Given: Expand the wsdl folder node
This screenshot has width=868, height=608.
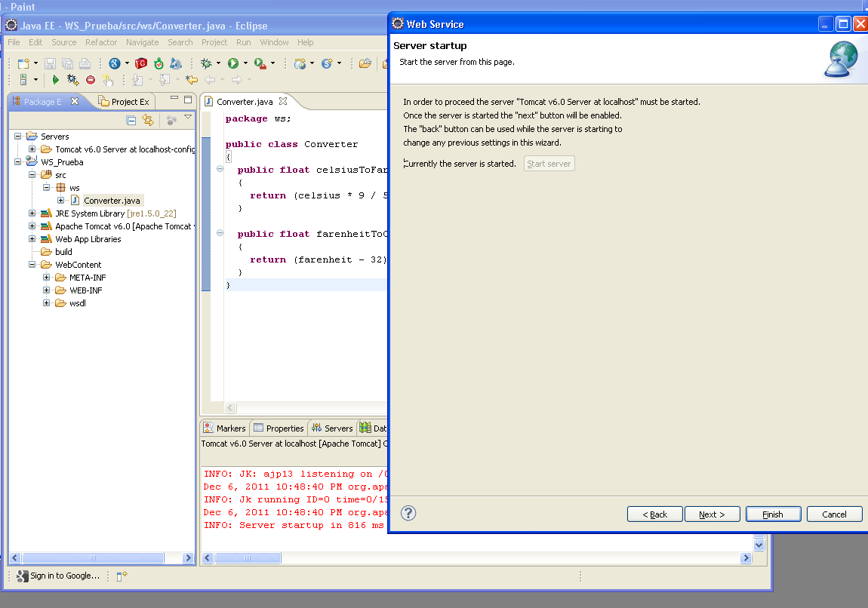Looking at the screenshot, I should tap(47, 303).
